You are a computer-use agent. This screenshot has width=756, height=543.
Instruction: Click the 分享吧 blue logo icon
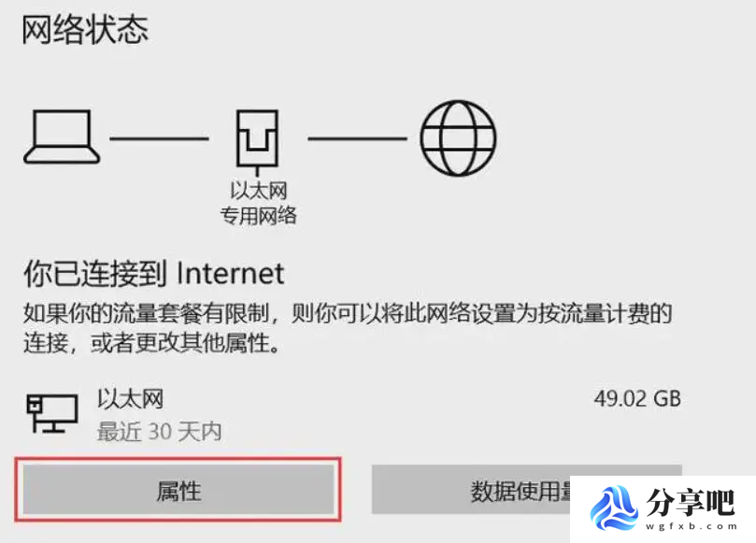tap(613, 508)
